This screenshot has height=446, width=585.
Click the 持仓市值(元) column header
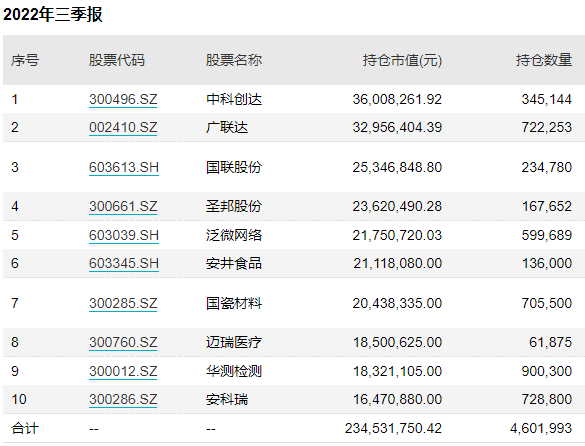click(402, 60)
